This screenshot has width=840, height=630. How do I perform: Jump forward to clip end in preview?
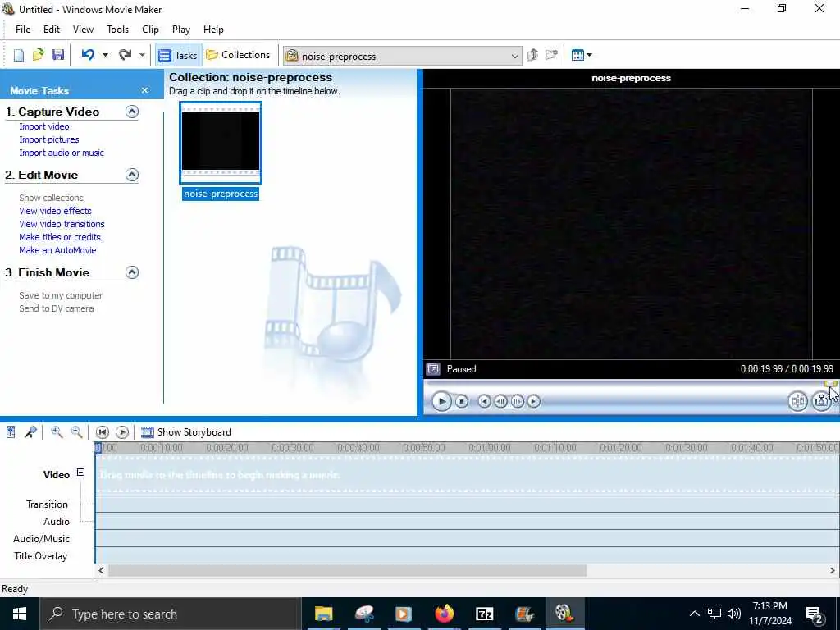534,401
